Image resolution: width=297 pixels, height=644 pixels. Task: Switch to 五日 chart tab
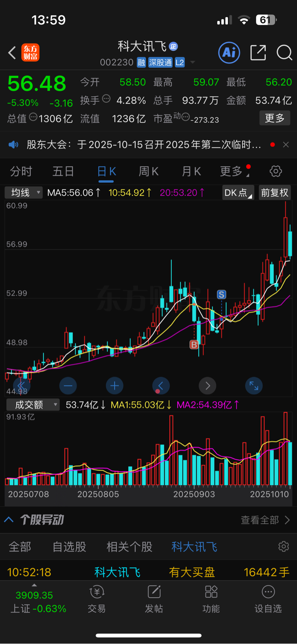tap(63, 171)
